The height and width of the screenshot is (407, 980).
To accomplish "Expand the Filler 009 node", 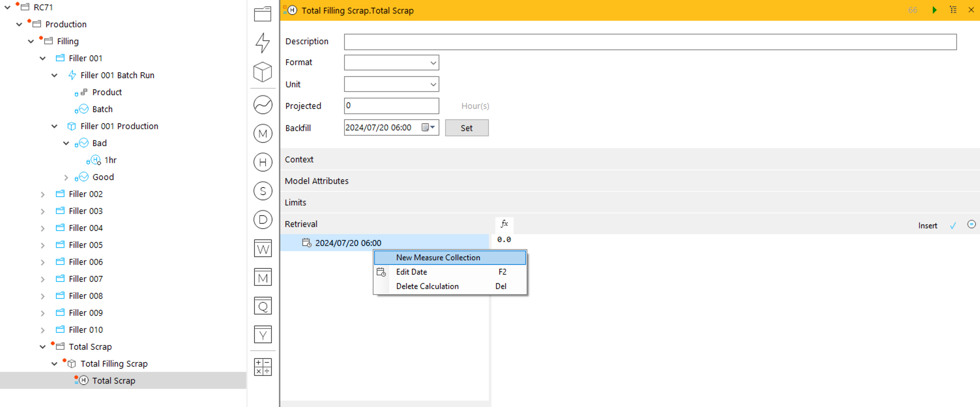I will 43,313.
